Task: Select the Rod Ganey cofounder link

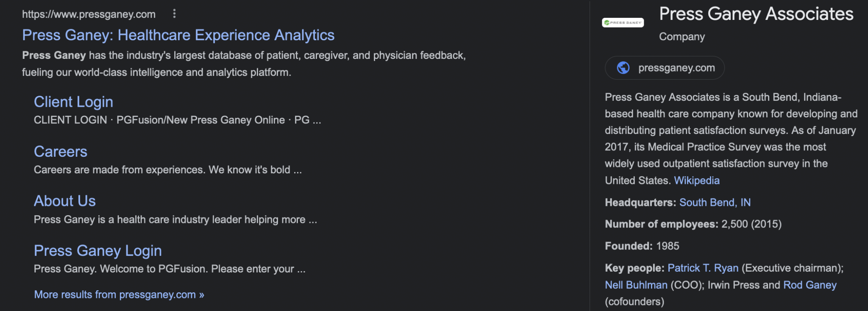Action: click(810, 285)
